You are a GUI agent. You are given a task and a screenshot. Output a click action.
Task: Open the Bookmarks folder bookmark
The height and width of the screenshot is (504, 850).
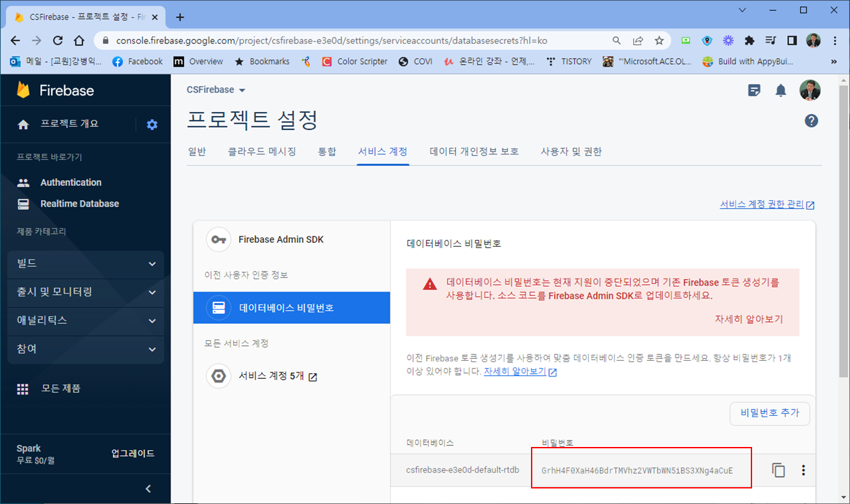coord(262,62)
